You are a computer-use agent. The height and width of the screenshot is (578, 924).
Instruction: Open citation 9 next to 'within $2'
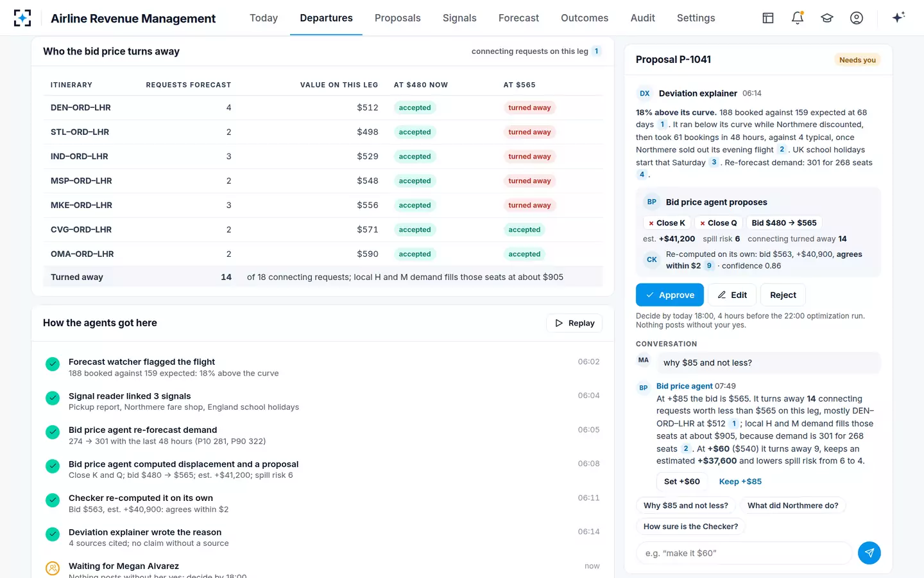[x=709, y=266]
